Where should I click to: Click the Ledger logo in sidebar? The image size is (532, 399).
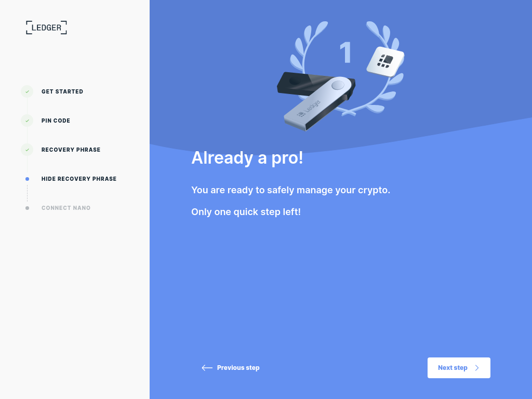click(x=46, y=28)
